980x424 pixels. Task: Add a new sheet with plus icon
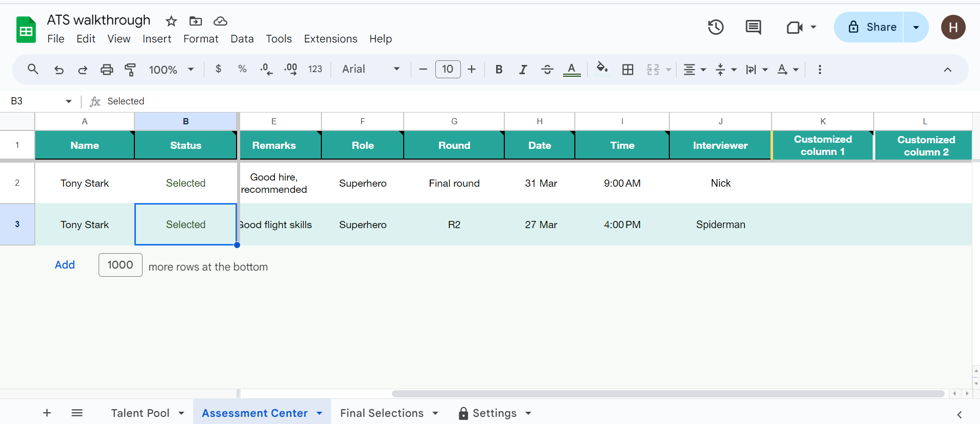[47, 413]
